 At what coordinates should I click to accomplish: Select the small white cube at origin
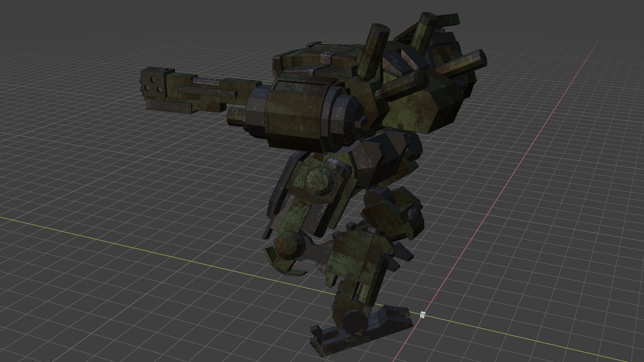point(423,314)
